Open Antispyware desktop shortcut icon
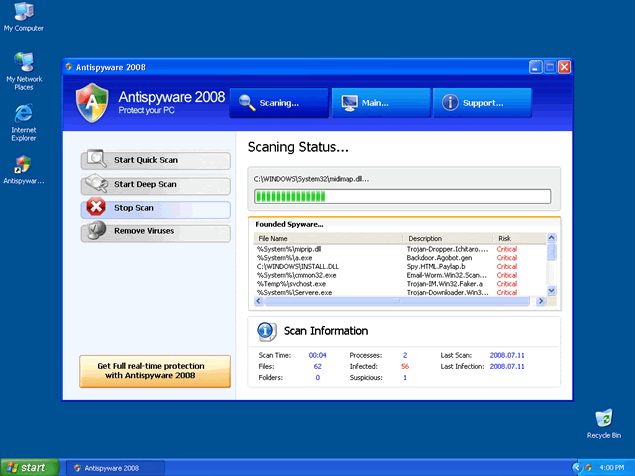This screenshot has width=635, height=476. (x=23, y=166)
